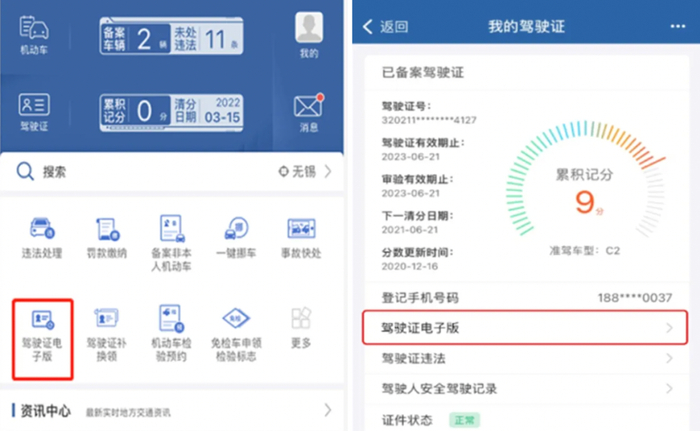Go back with 返回 button

386,27
